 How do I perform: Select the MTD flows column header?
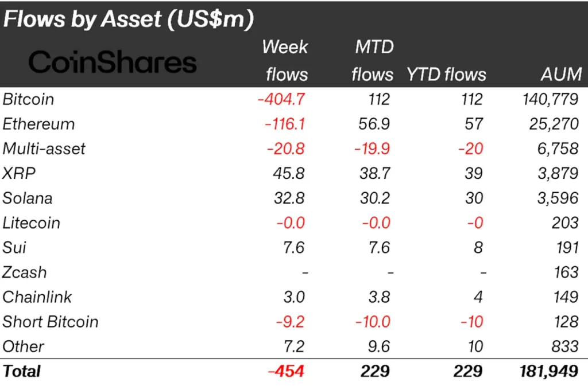tap(372, 60)
